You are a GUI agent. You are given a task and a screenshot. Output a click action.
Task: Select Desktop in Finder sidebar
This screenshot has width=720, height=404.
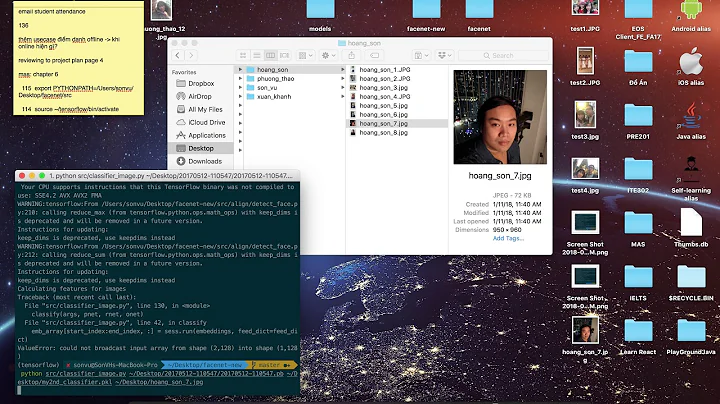pos(202,148)
